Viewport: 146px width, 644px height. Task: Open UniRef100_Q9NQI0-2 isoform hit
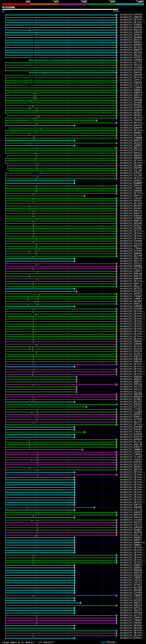[133, 543]
